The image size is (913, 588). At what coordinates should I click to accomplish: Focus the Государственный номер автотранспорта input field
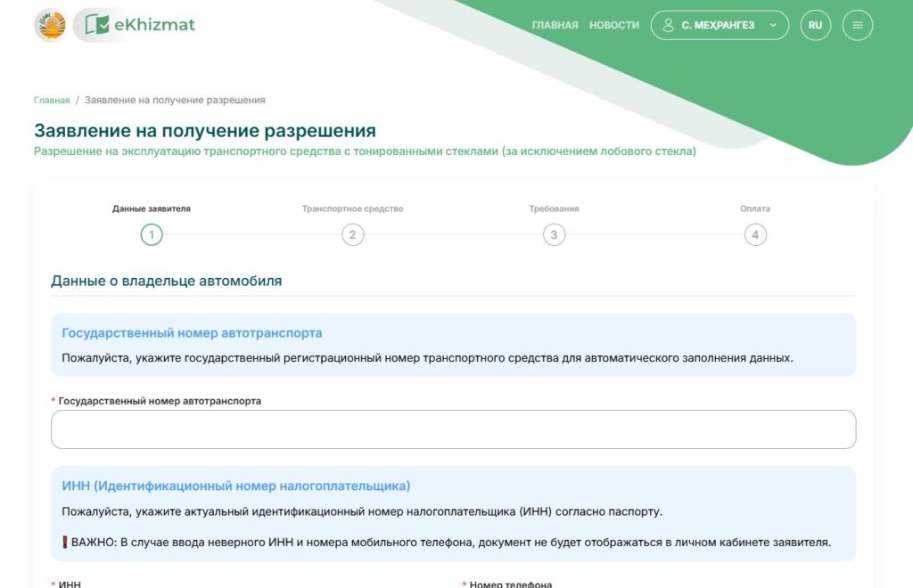pyautogui.click(x=453, y=429)
